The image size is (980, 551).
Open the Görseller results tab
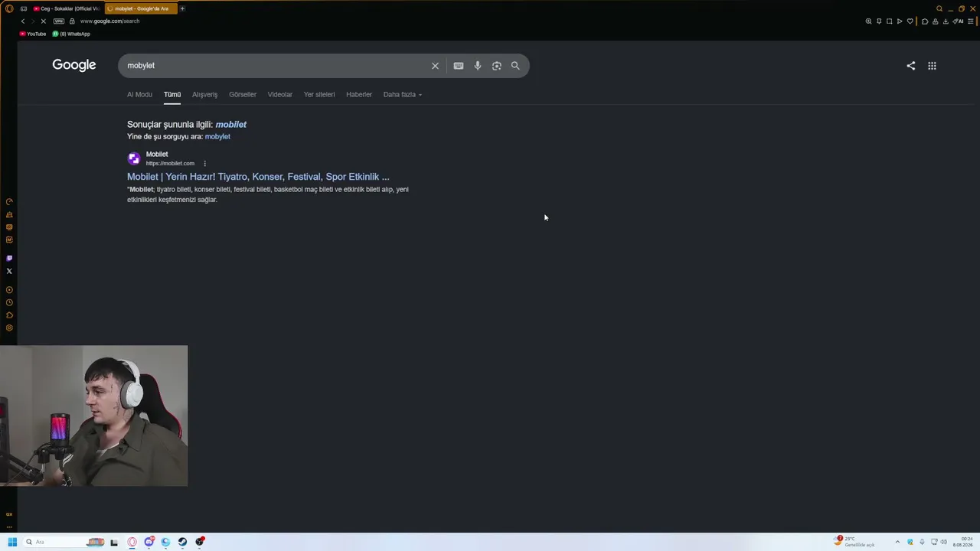pyautogui.click(x=243, y=94)
